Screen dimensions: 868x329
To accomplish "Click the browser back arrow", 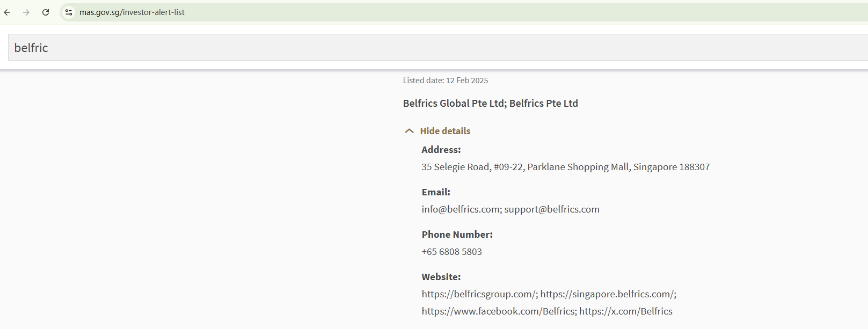I will (8, 12).
